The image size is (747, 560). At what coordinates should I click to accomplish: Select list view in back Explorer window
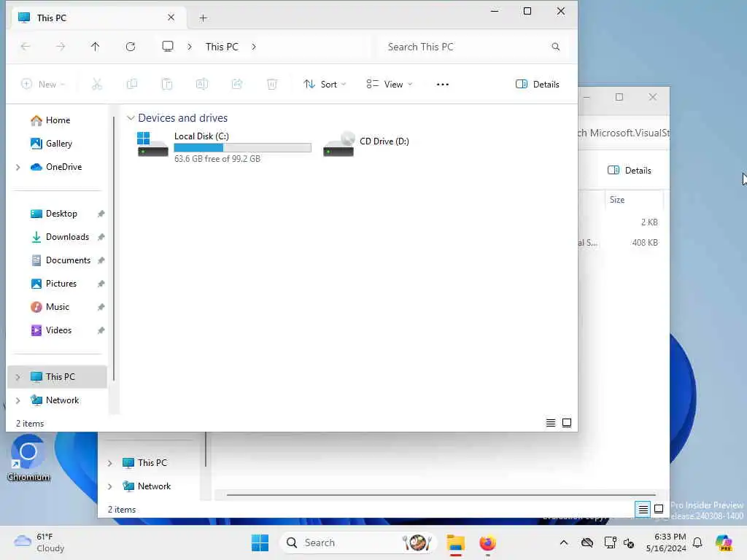(643, 510)
